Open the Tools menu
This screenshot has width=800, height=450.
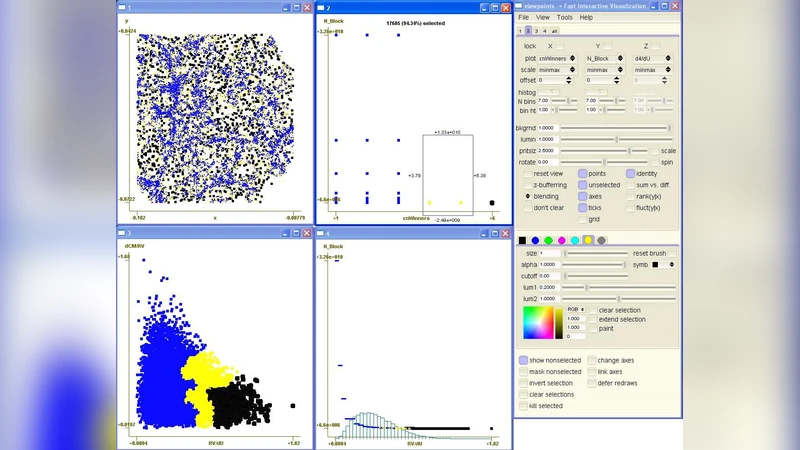(565, 17)
